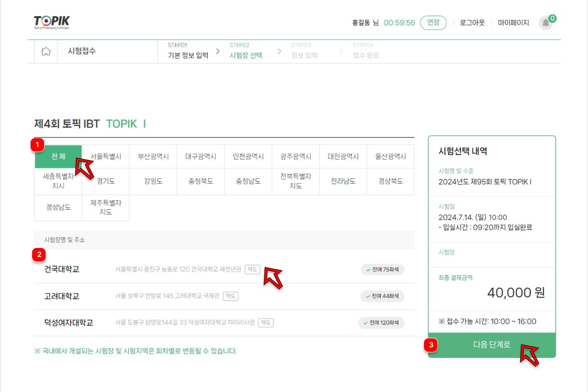Go to STEP01 기본 정보 입력
This screenshot has height=392, width=588.
pyautogui.click(x=188, y=51)
